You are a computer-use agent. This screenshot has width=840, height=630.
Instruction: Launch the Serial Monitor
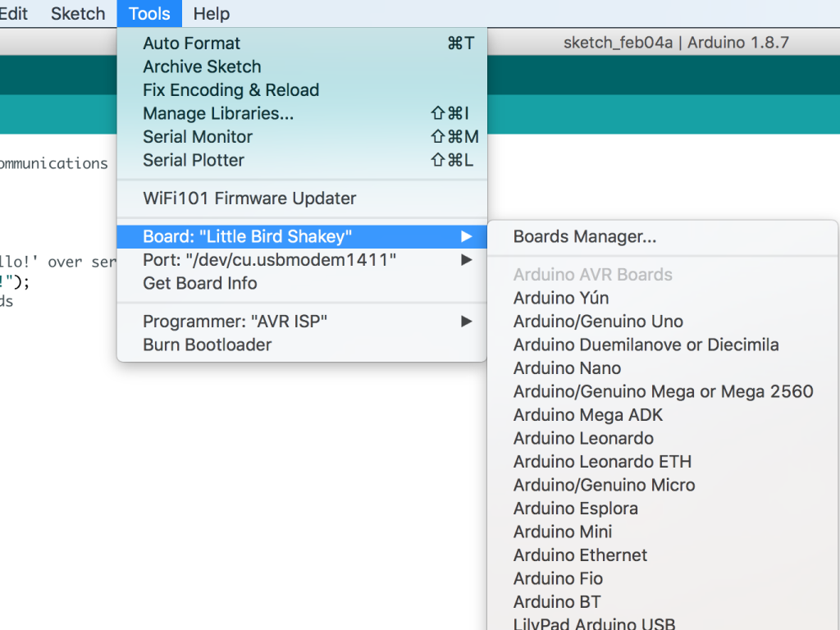tap(302, 137)
